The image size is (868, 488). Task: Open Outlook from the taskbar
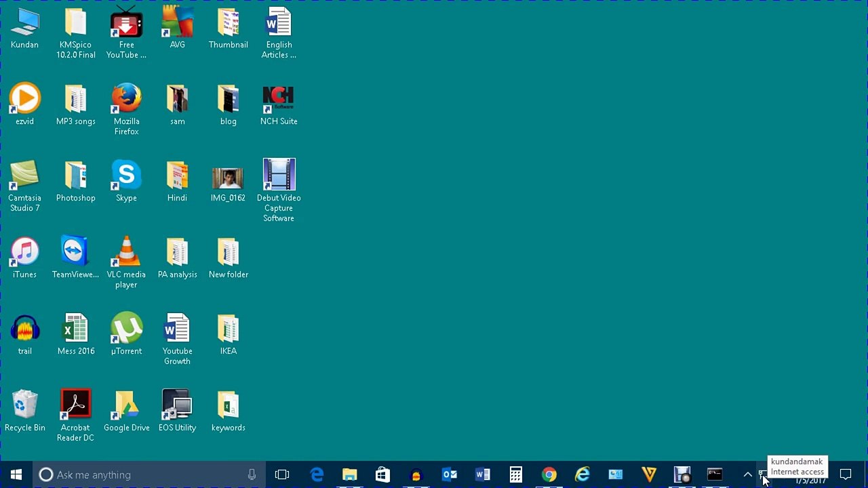coord(449,474)
